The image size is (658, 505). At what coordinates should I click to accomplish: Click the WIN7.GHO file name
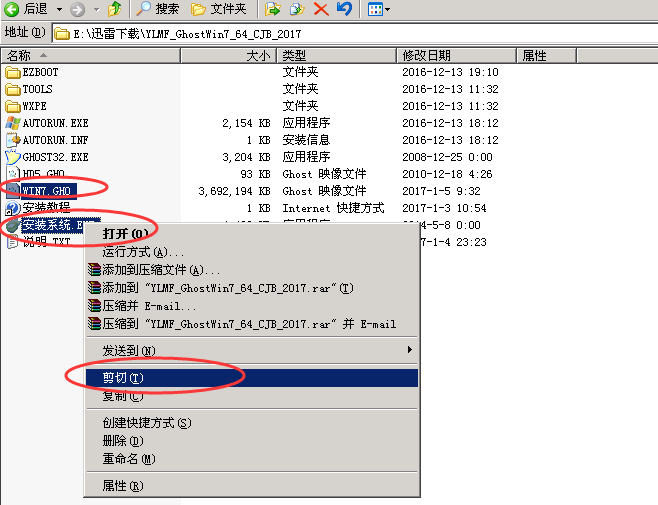(47, 191)
